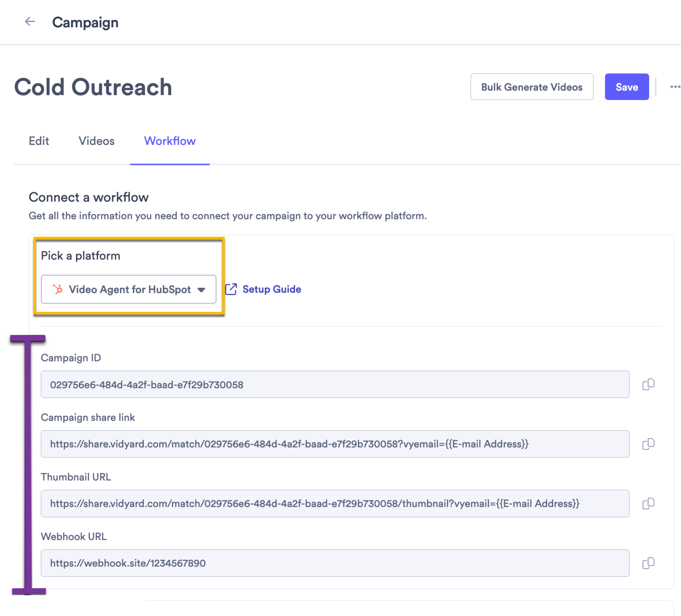Click the Campaign header title
Screen dimensions: 681x616
pos(85,23)
